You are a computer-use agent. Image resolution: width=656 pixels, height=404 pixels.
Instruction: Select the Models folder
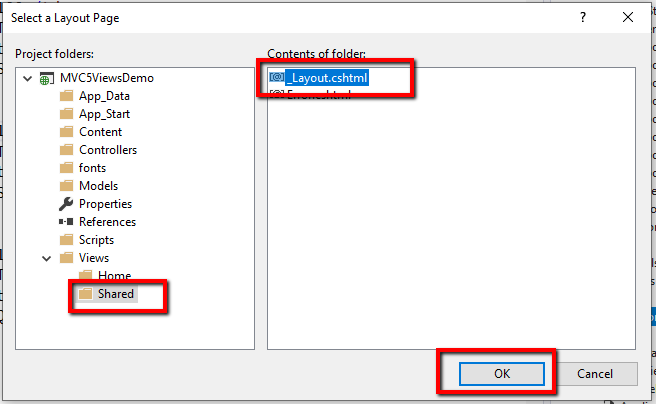pyautogui.click(x=98, y=186)
